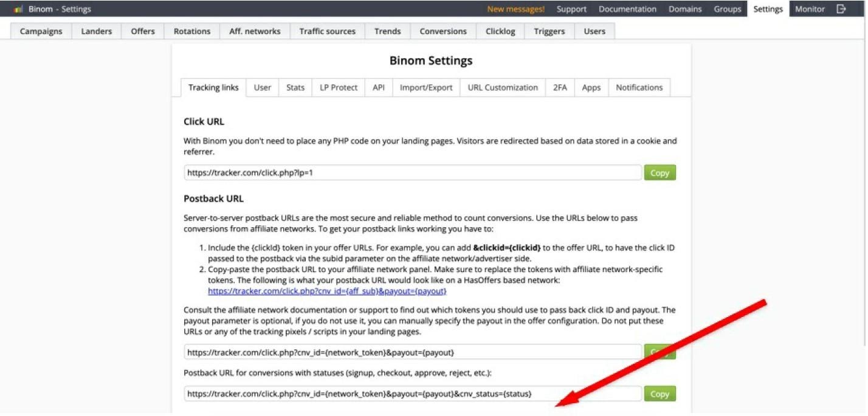Click the Binom Settings heading

pyautogui.click(x=430, y=61)
